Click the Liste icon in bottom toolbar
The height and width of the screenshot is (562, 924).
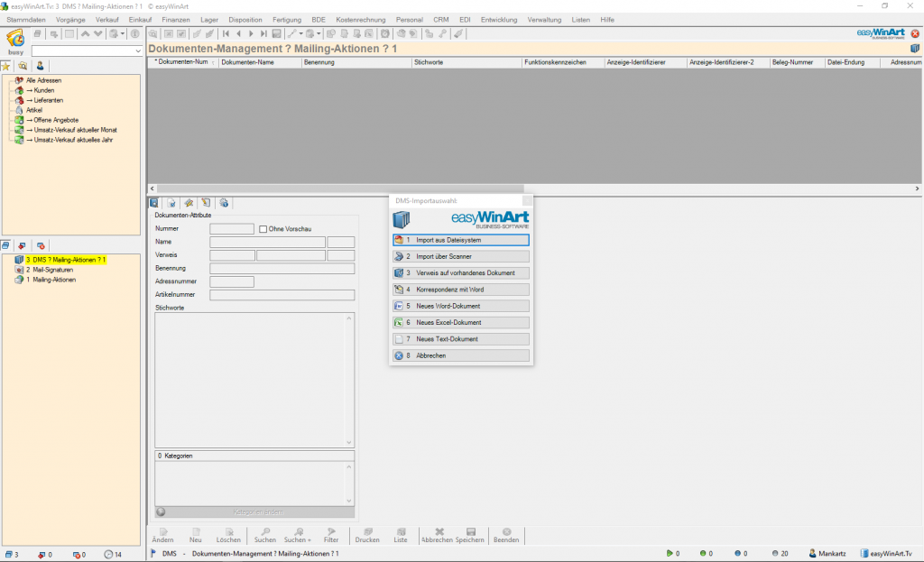[401, 534]
